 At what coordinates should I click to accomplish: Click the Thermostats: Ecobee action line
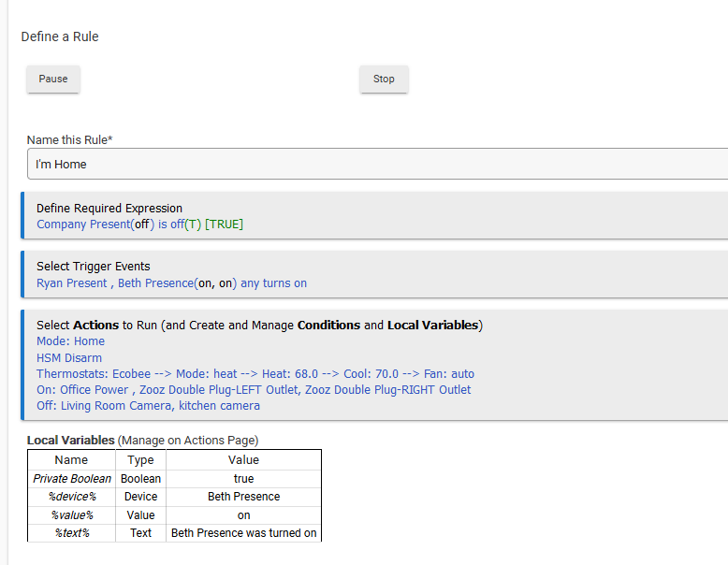pos(255,374)
